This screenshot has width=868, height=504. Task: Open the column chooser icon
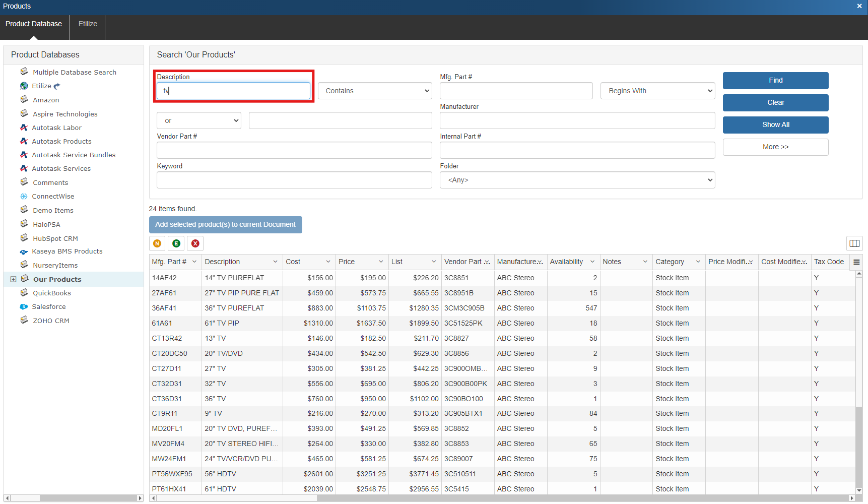coord(854,243)
